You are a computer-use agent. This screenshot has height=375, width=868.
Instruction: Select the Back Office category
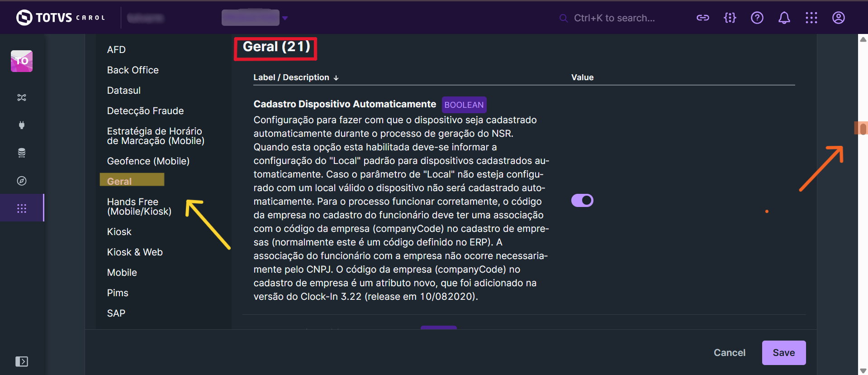point(133,70)
